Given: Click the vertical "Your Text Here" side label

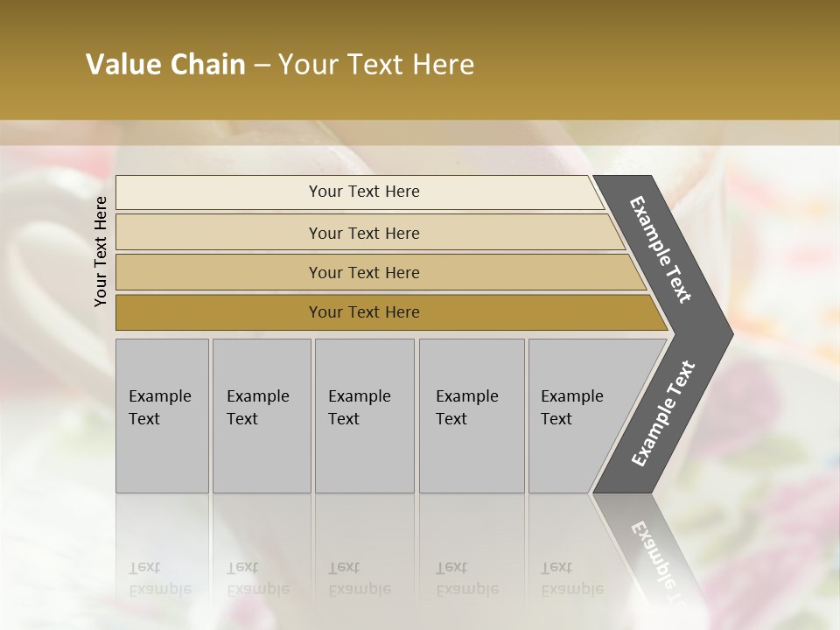Looking at the screenshot, I should click(x=101, y=251).
